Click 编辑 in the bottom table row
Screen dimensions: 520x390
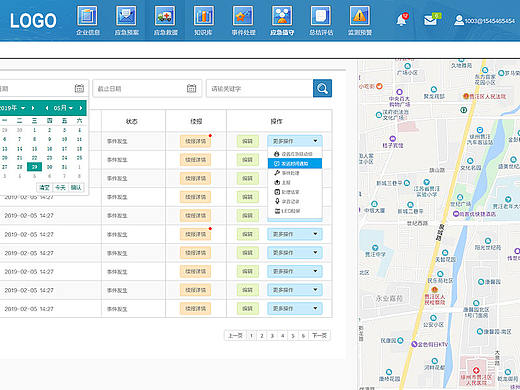click(247, 308)
